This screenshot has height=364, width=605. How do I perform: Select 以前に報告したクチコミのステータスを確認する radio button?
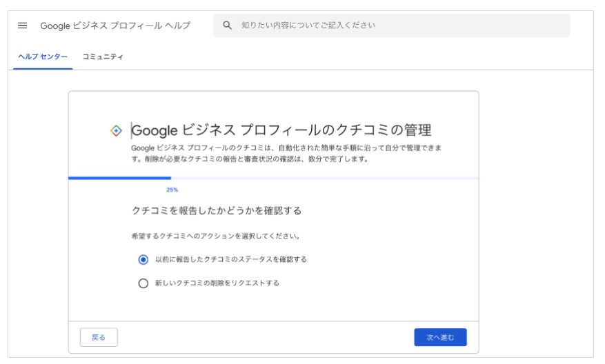(143, 259)
